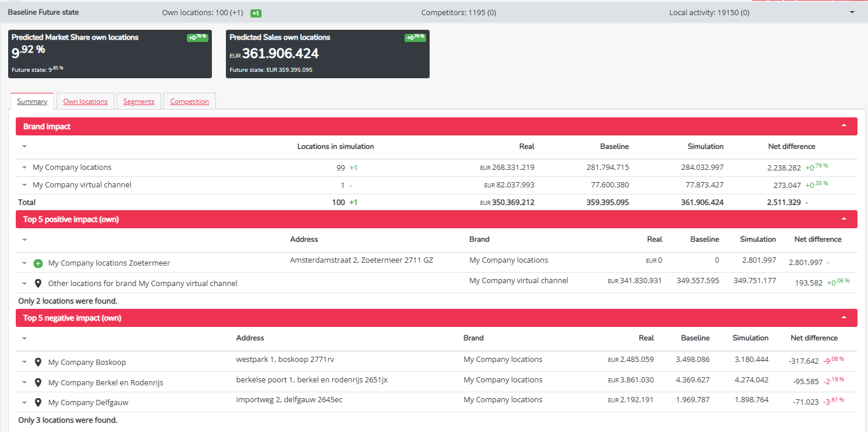Click the Predicted Market Share own locations card
Image resolution: width=868 pixels, height=432 pixels.
pyautogui.click(x=110, y=54)
